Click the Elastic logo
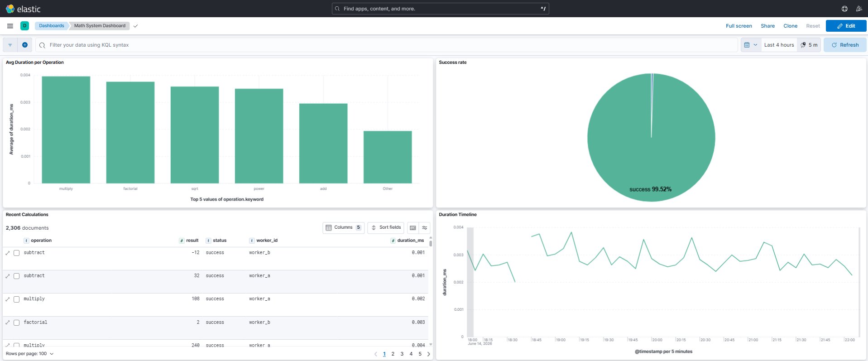 [23, 9]
